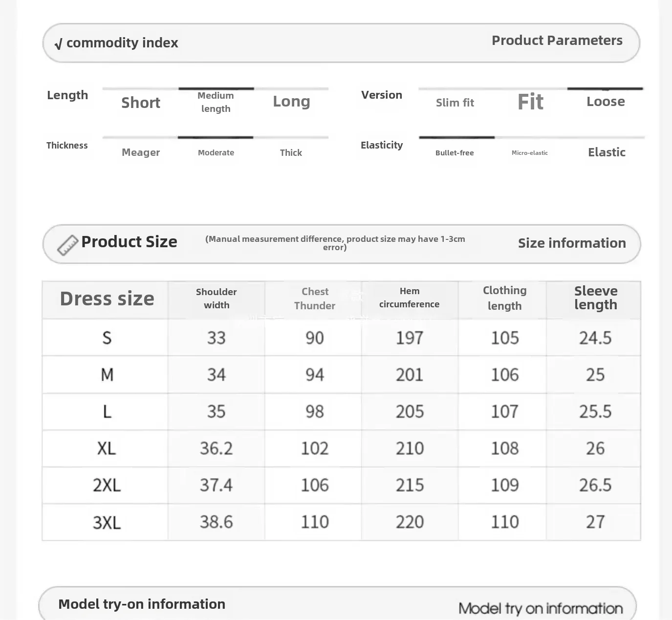Click the manual measurement difference note
672x620 pixels.
335,243
